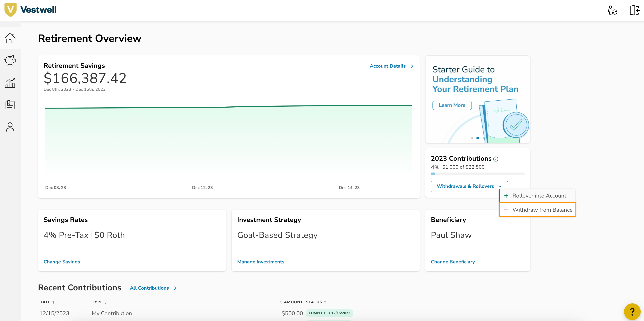Go to the Vestwell logo home
This screenshot has width=644, height=321.
point(30,10)
